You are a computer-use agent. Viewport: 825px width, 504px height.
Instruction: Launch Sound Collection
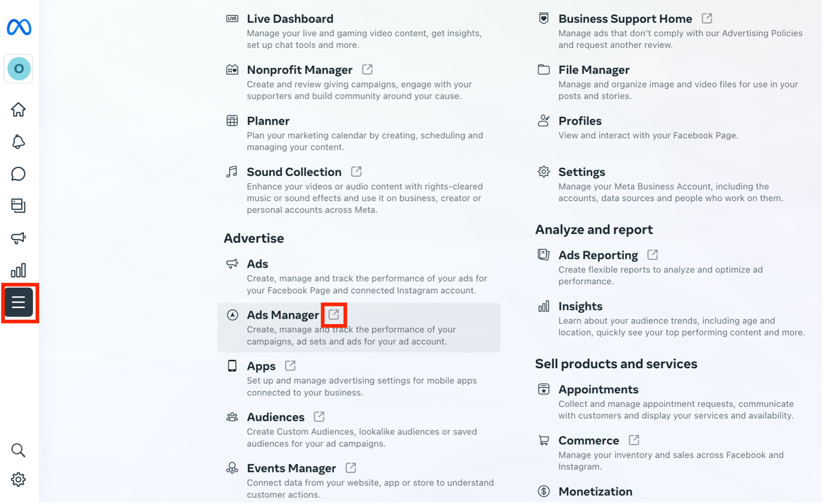tap(294, 172)
